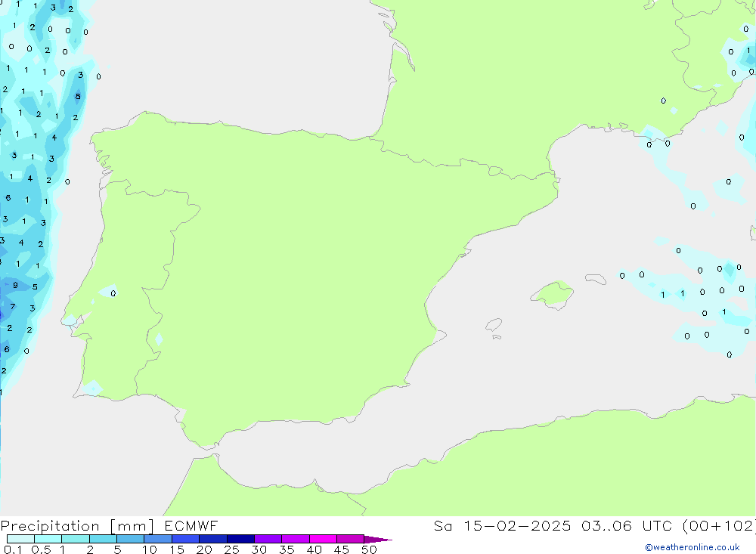The width and height of the screenshot is (756, 554).
Task: Click the 'ECMWF' model label
Action: pyautogui.click(x=191, y=525)
